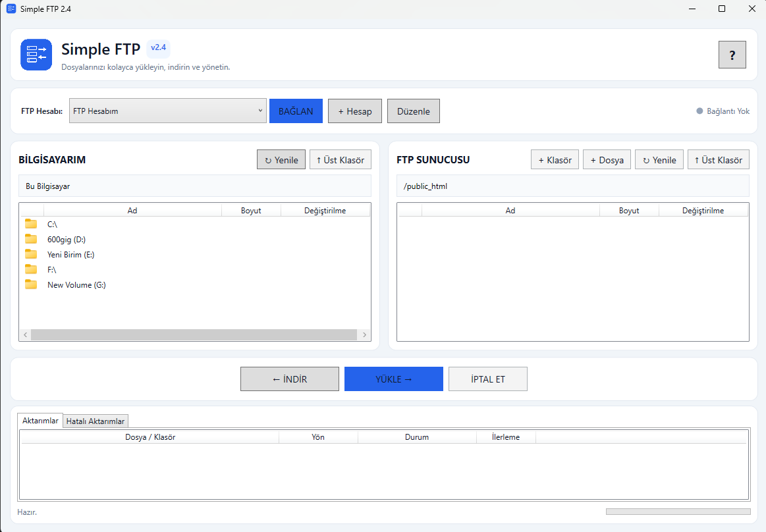
Task: Click the folder icon next to C:\
Action: [31, 224]
